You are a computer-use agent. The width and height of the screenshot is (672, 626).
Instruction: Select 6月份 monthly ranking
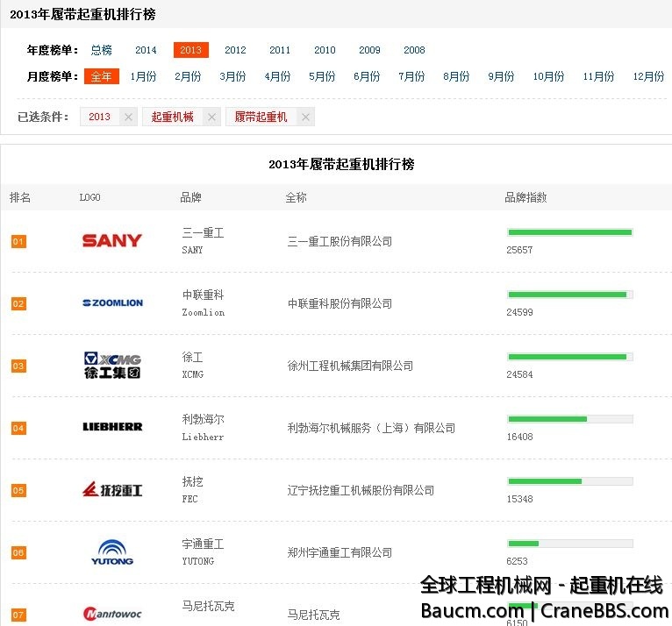point(367,76)
